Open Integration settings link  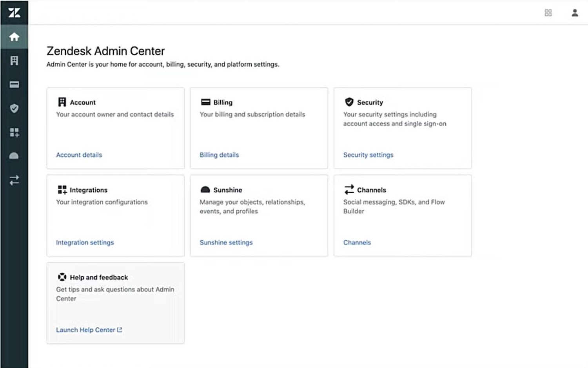(85, 243)
